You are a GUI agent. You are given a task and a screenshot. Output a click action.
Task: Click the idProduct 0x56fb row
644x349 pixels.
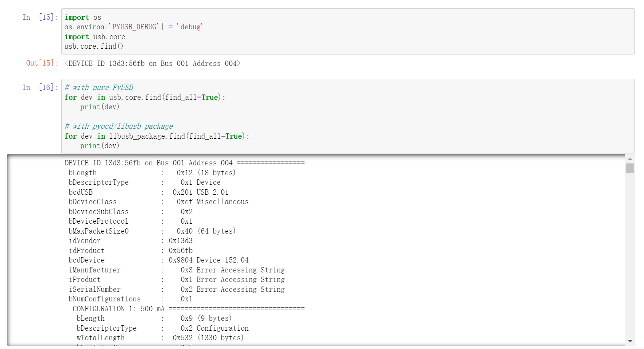(131, 251)
